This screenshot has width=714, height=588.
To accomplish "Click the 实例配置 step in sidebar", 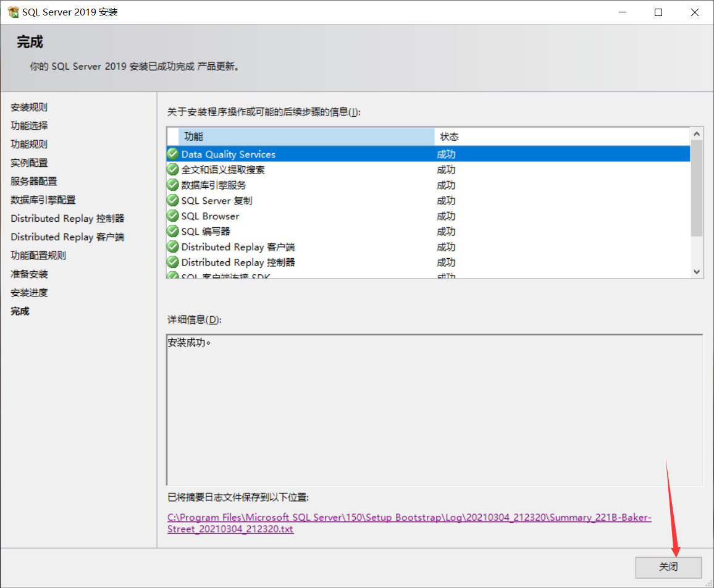I will click(29, 162).
